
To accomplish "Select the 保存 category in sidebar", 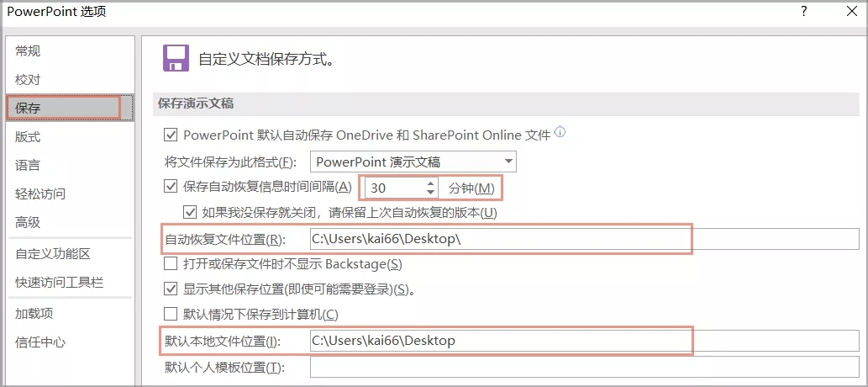I will pos(69,109).
